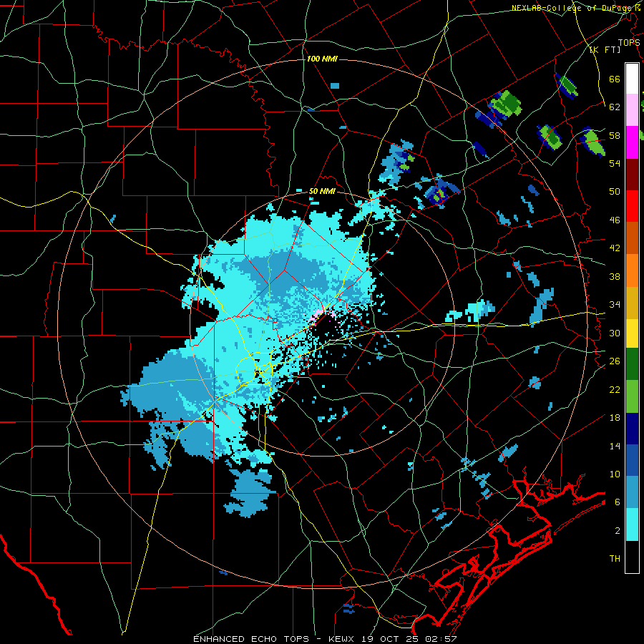The width and height of the screenshot is (644, 644).
Task: Click the 100 NMI range ring label
Action: tap(322, 59)
